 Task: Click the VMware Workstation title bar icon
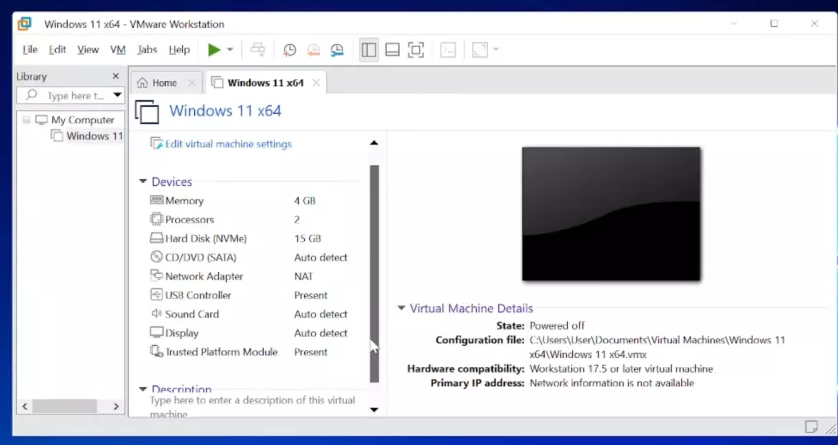click(x=25, y=24)
